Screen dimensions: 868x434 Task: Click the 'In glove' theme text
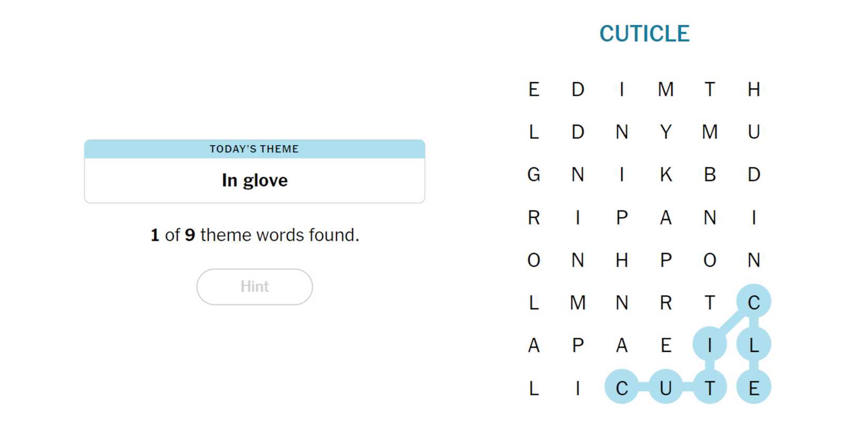click(255, 180)
